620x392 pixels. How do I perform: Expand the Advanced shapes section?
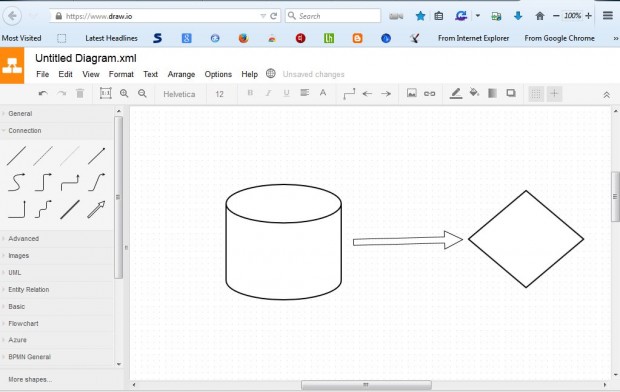coord(57,239)
